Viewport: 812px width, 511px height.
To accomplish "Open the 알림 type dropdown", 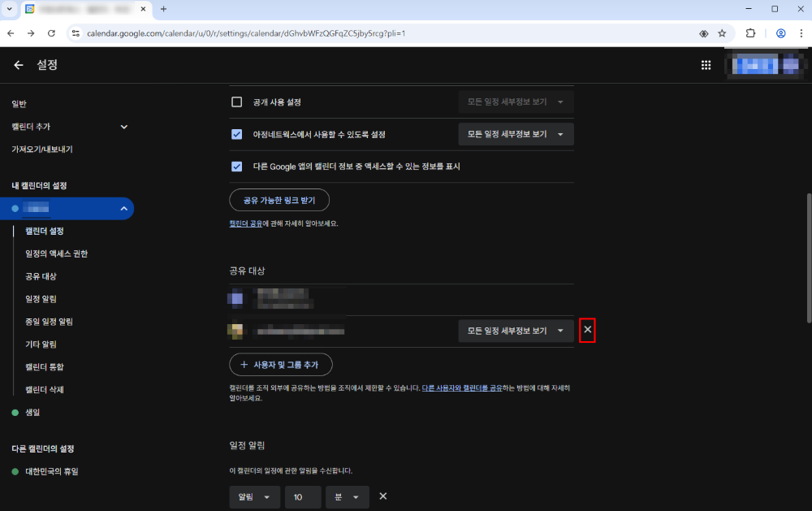I will pos(254,496).
